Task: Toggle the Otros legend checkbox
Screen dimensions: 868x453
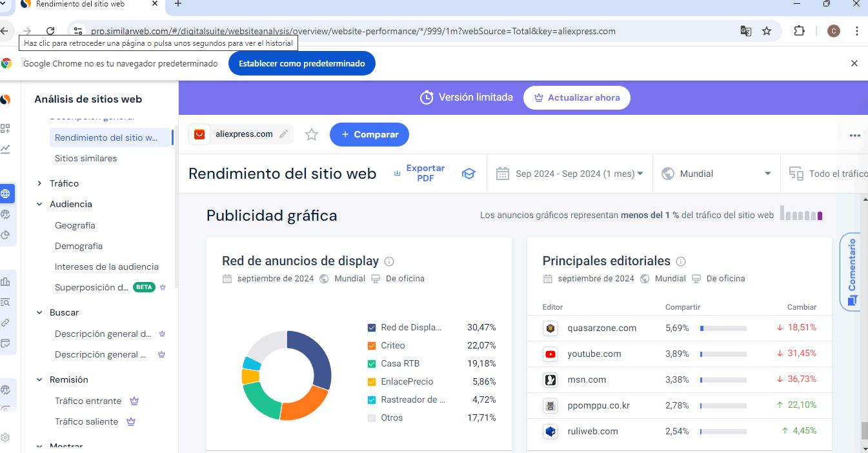Action: [372, 418]
